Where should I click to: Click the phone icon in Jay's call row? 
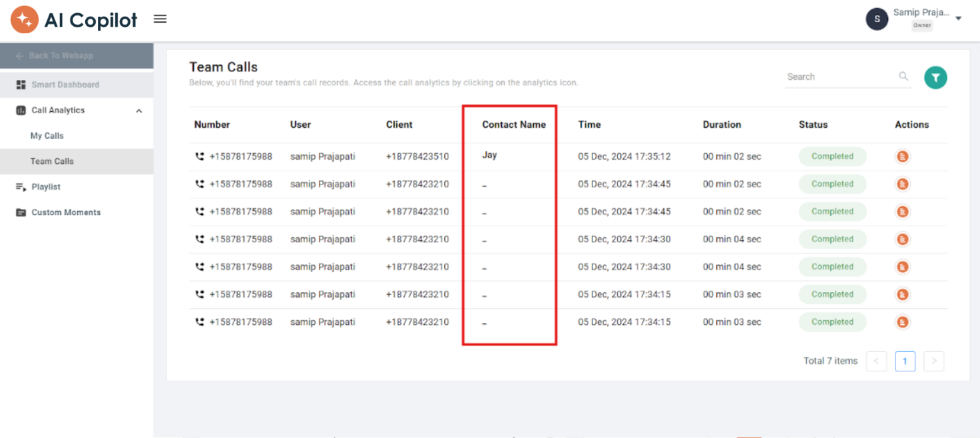pyautogui.click(x=199, y=156)
